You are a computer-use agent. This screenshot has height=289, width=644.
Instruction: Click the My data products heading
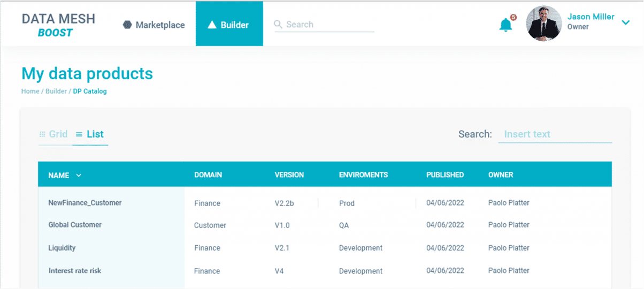87,73
